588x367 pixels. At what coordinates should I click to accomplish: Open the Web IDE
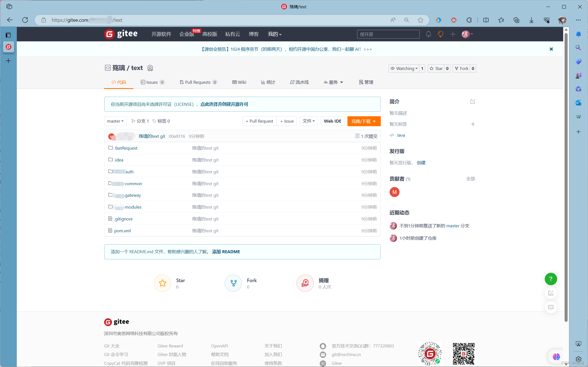332,121
